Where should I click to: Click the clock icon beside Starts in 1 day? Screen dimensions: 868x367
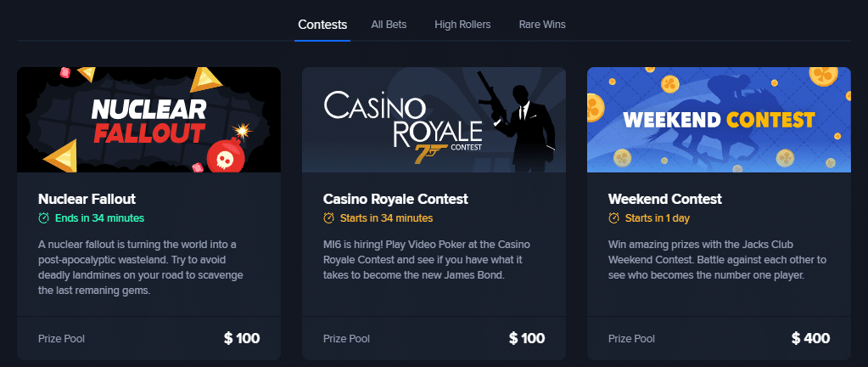[614, 218]
